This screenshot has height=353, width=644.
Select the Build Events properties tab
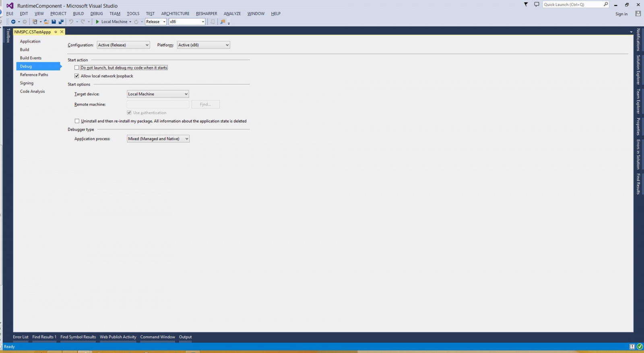click(x=31, y=58)
